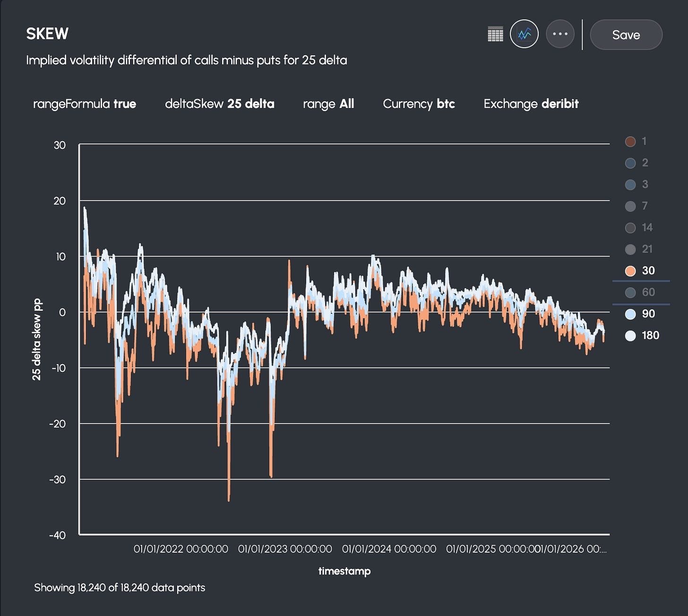The width and height of the screenshot is (688, 616).
Task: Click the orange 30-day legend dot
Action: pyautogui.click(x=629, y=270)
